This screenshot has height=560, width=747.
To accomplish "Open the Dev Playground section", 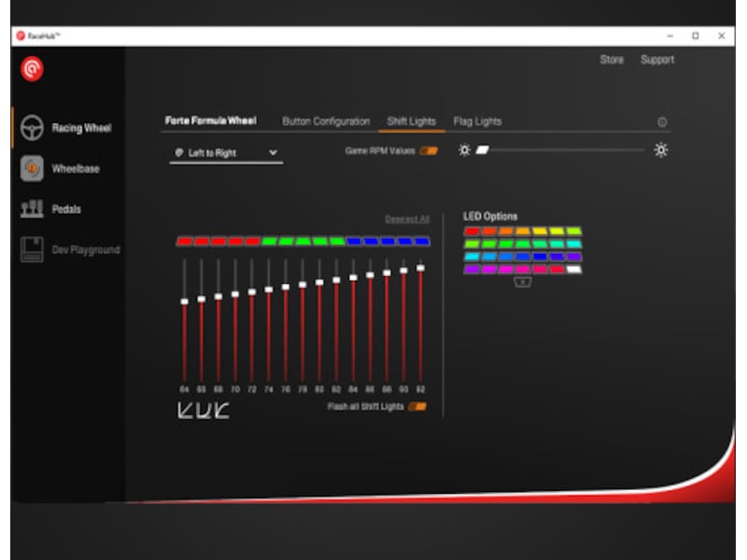I will 69,249.
